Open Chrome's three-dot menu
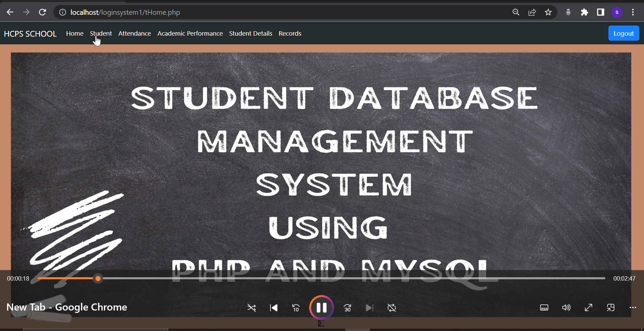 point(633,12)
